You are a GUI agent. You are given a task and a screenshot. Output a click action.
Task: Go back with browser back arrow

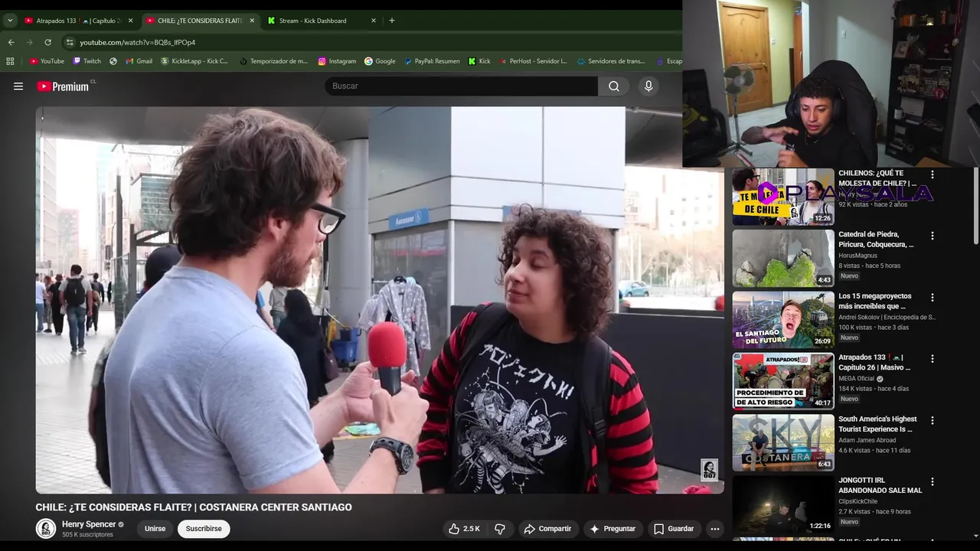(11, 42)
